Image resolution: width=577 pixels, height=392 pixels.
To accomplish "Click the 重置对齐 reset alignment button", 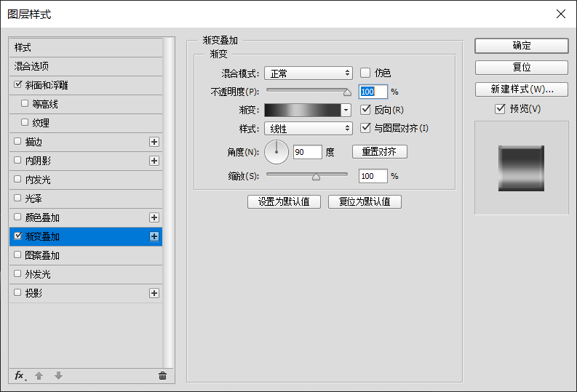I will coord(379,151).
